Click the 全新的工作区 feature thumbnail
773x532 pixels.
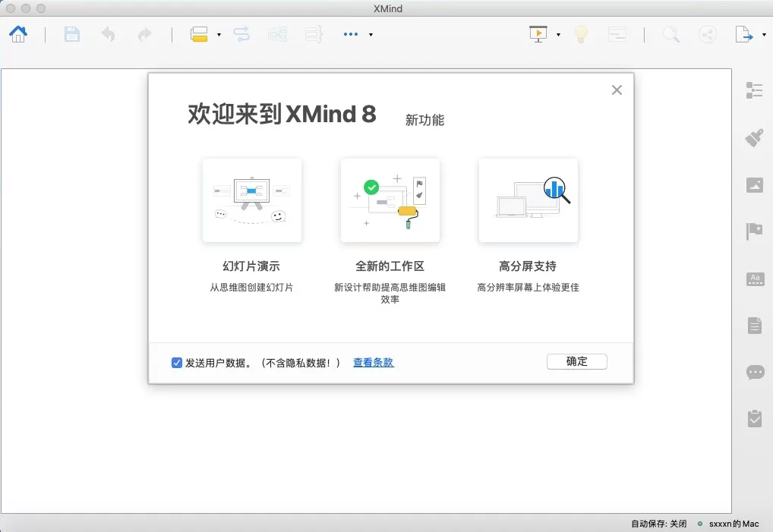coord(390,200)
